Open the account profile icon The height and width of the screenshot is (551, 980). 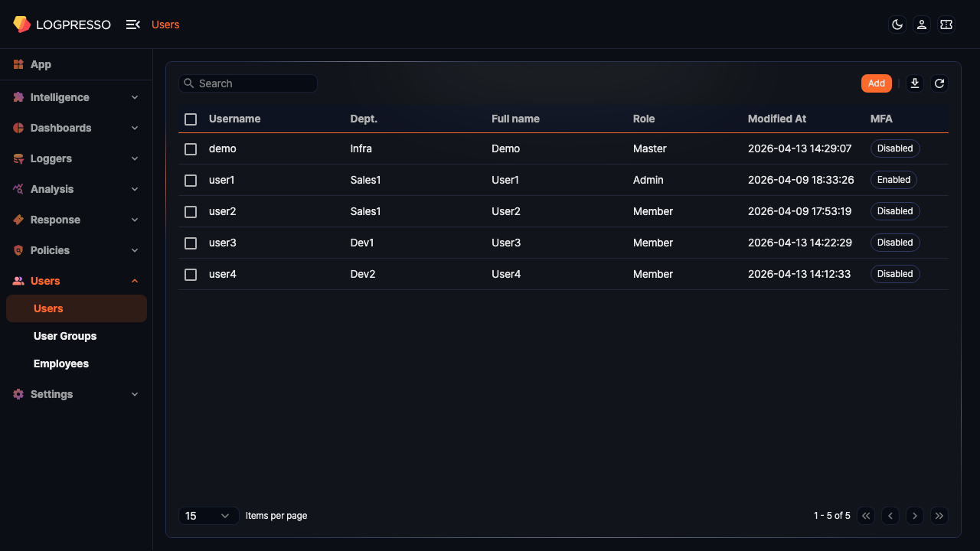tap(922, 24)
